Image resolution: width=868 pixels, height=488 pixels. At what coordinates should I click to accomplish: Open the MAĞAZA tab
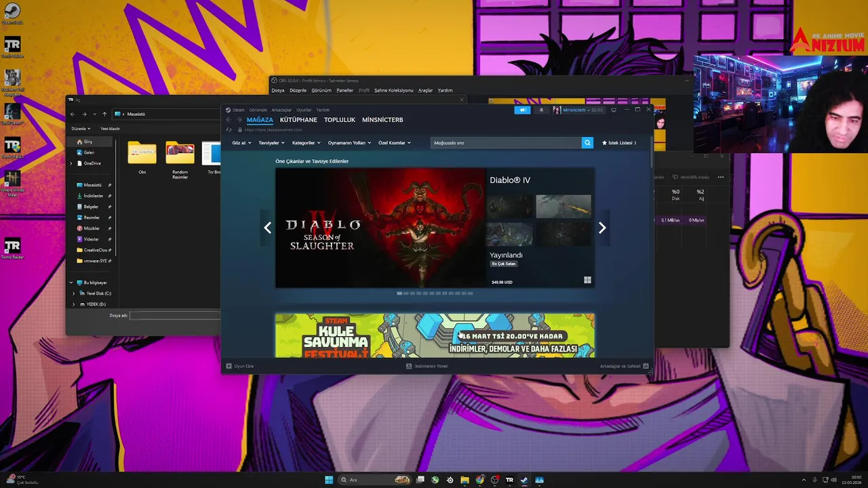pos(260,120)
